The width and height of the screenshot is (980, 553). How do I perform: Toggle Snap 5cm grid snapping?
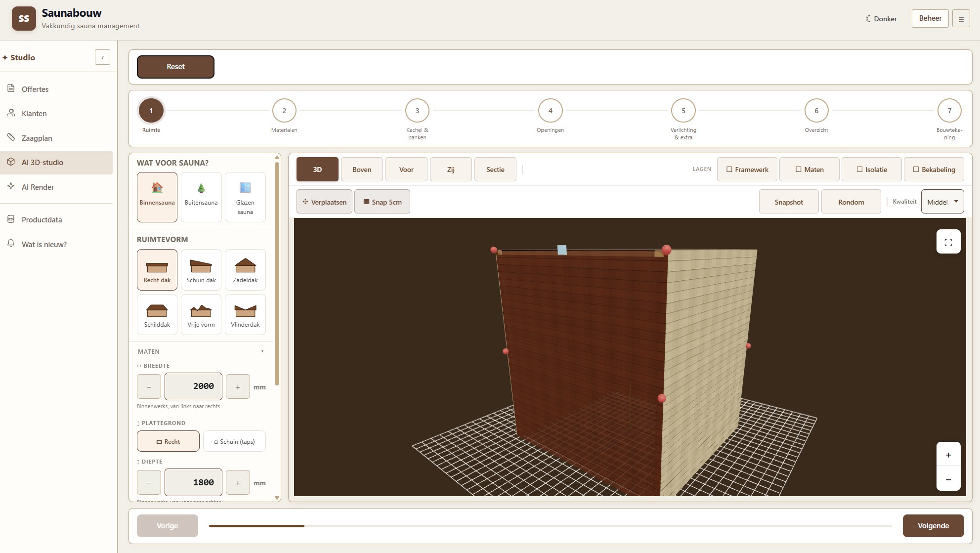click(382, 202)
